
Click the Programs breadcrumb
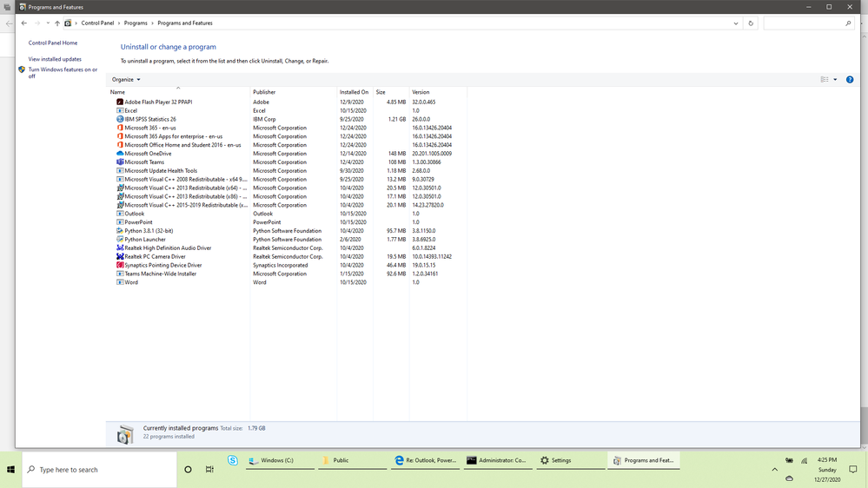pos(136,23)
